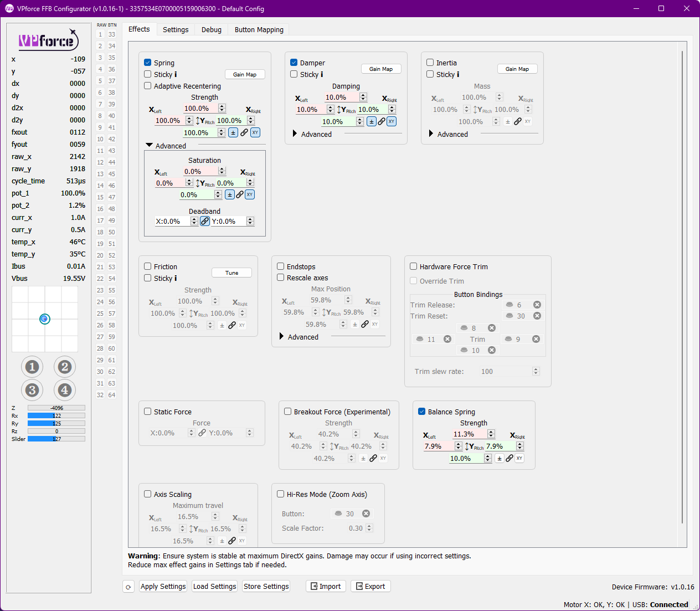Open the Button Mapping tab
Screen dimensions: 700x611
[259, 30]
